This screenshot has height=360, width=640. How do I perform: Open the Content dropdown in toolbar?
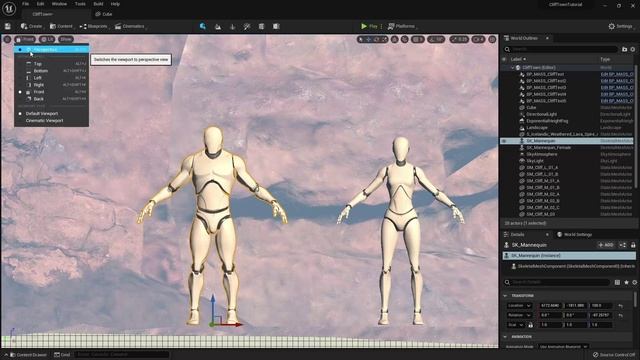coord(62,26)
